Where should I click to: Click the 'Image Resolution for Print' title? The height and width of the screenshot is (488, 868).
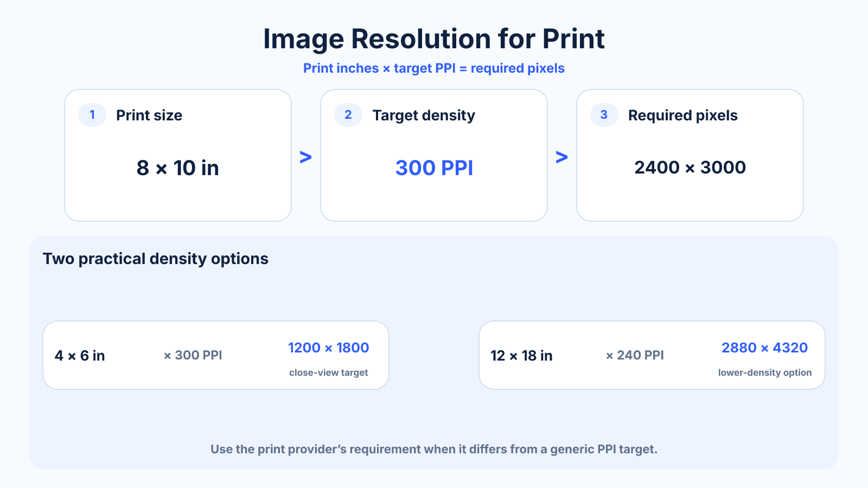(x=434, y=39)
